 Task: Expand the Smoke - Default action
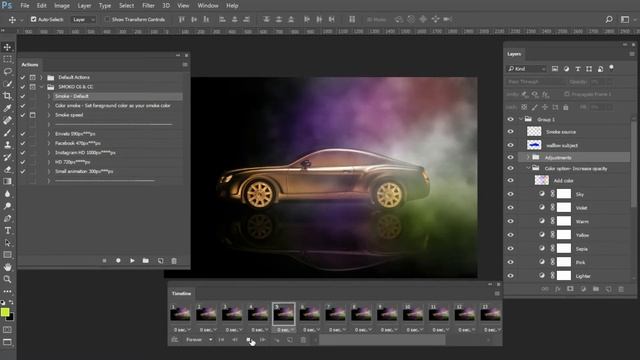[49, 96]
